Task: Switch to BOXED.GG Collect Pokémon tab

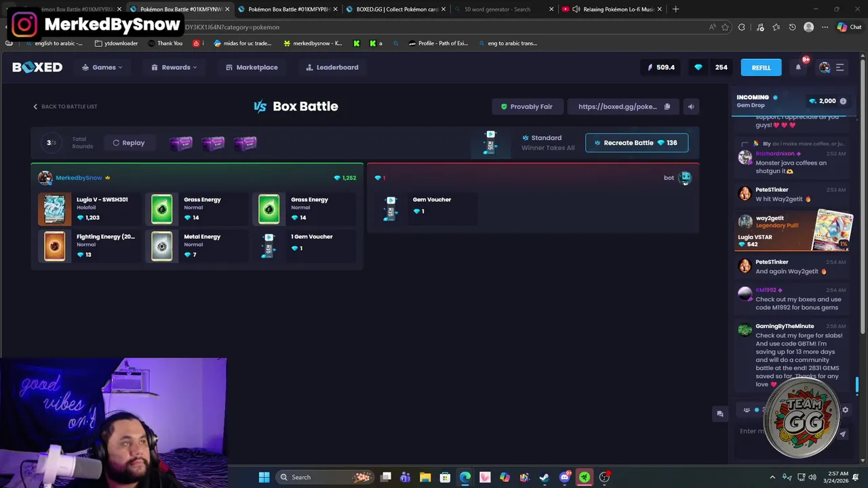Action: [397, 9]
